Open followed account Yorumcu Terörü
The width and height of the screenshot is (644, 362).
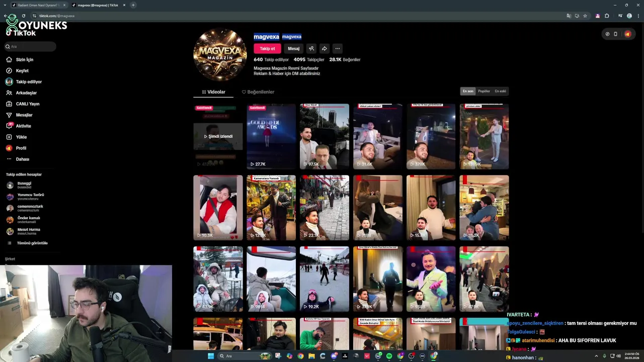25,197
